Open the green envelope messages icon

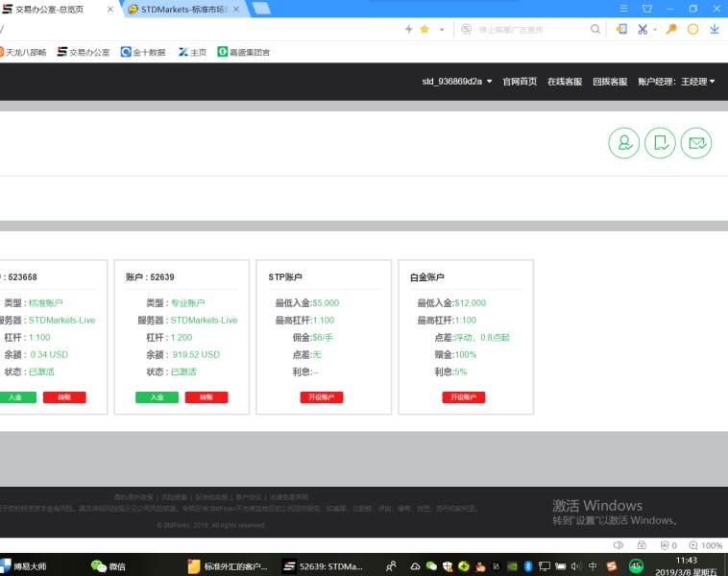click(x=696, y=143)
